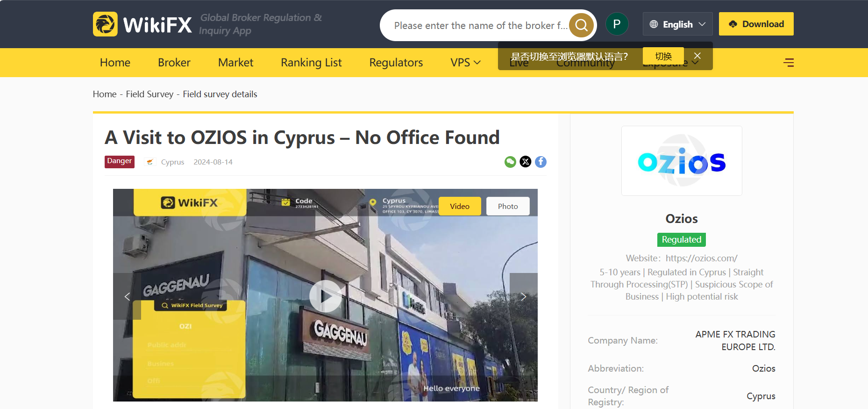Open the Regulators menu item

click(396, 63)
